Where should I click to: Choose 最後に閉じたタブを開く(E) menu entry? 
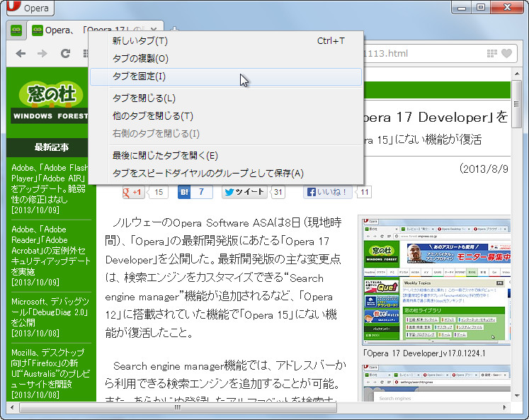coord(226,156)
